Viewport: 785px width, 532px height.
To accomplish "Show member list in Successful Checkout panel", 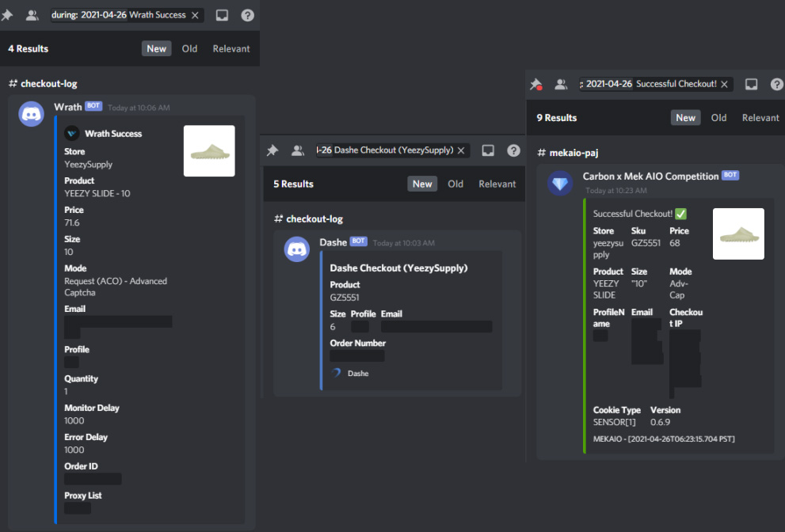I will (561, 84).
